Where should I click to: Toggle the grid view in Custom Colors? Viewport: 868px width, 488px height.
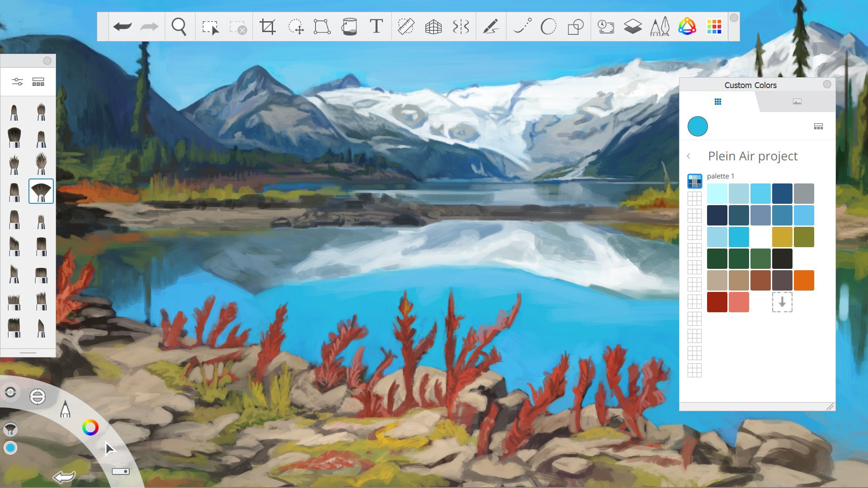[718, 101]
